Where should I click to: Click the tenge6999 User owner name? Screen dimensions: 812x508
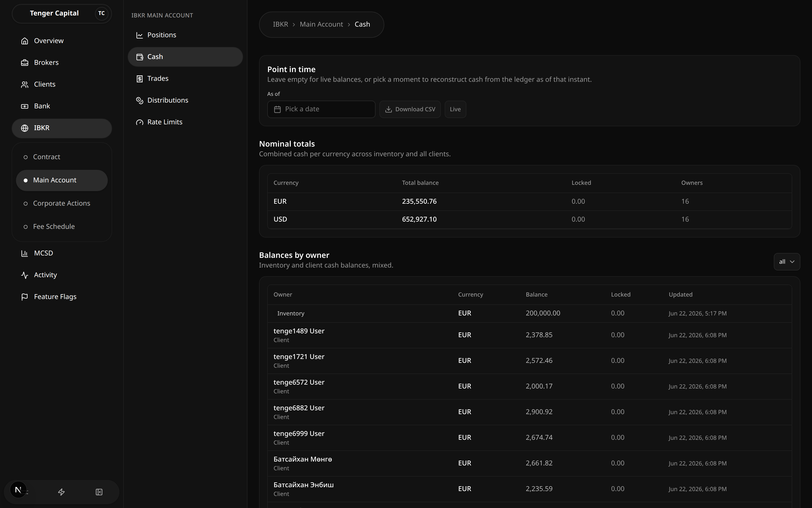pos(299,434)
